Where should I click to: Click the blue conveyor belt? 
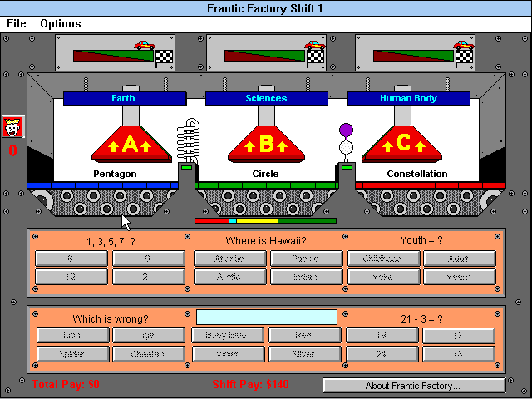point(102,185)
